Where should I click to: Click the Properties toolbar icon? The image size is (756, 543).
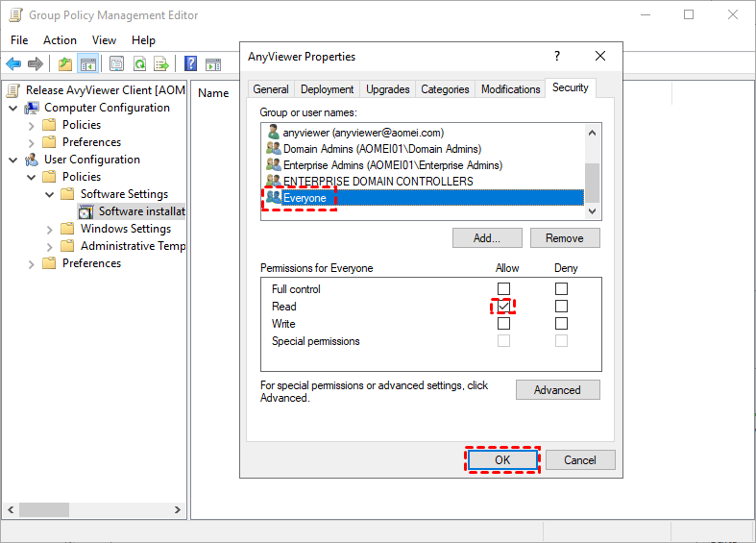(x=116, y=64)
